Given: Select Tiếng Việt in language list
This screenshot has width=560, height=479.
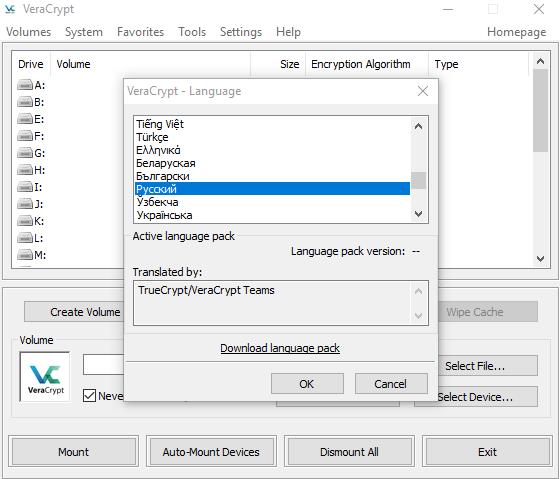Looking at the screenshot, I should click(x=272, y=124).
